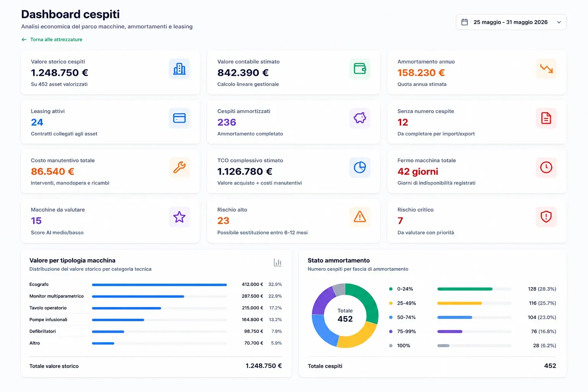Click the 158.230 € Ammortamento annuo value

[421, 73]
